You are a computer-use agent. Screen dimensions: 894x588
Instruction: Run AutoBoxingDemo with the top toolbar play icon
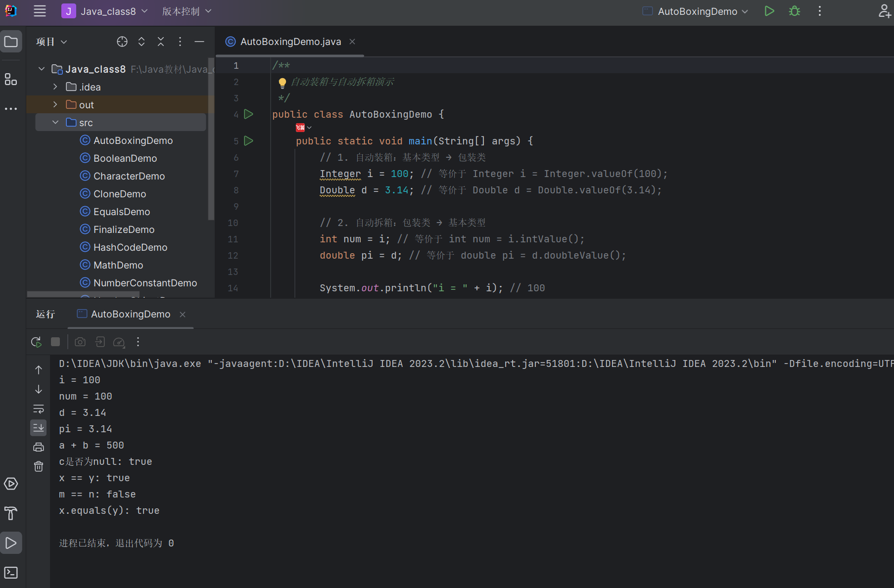[769, 11]
